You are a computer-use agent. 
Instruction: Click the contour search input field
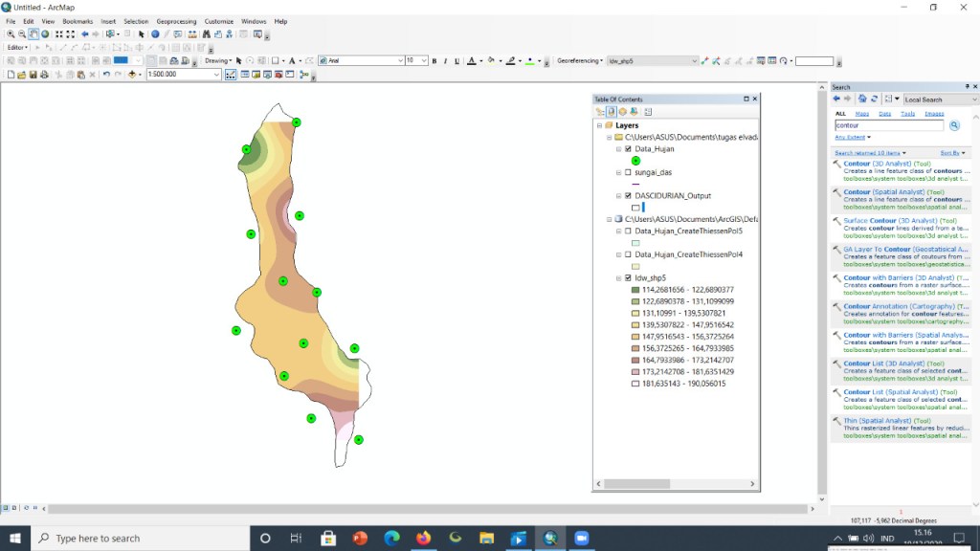(x=889, y=125)
